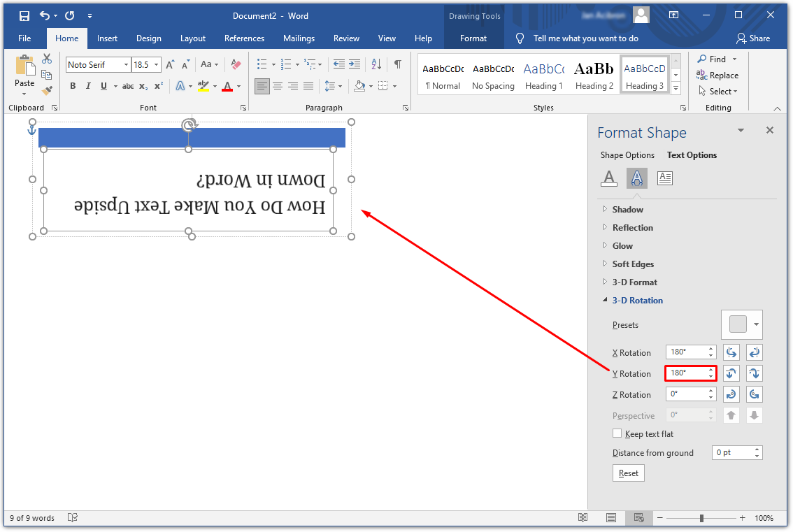
Task: Switch to Shape Options tab
Action: click(627, 155)
